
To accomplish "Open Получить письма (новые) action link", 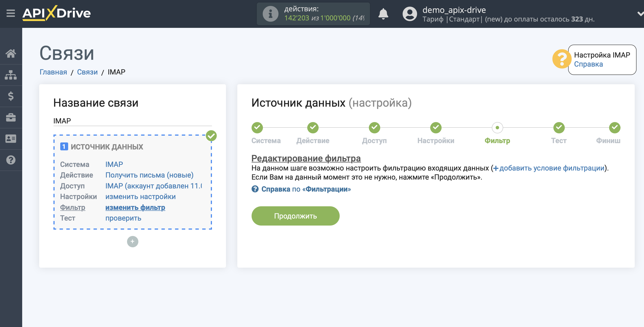I will [149, 175].
